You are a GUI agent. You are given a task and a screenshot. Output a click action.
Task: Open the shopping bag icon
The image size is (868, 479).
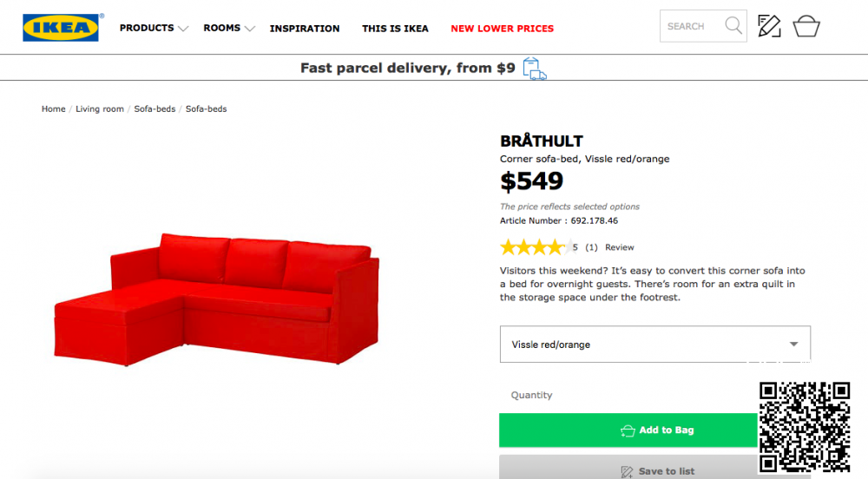tap(806, 26)
